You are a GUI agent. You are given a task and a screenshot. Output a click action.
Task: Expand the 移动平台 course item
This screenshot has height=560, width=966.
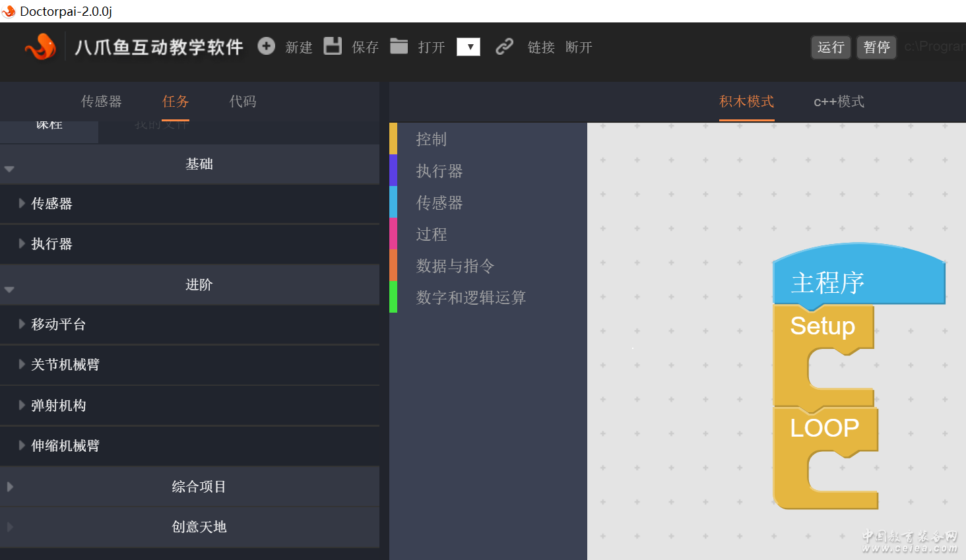click(58, 325)
